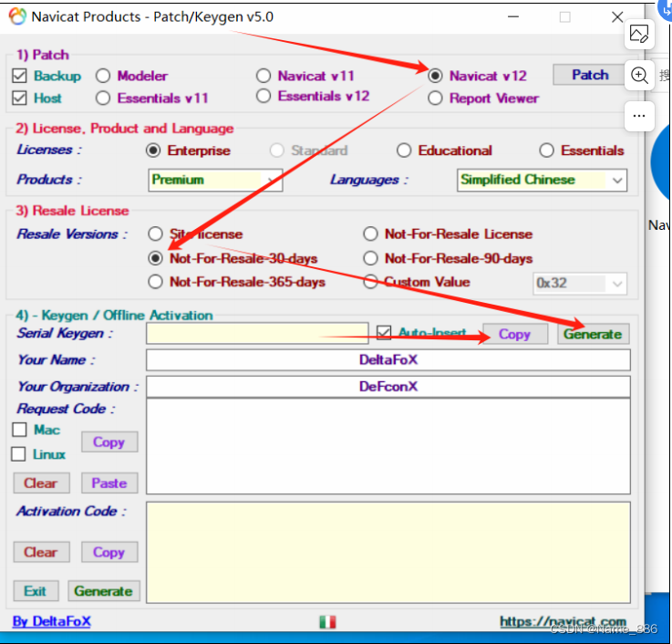Toggle the Host checkbox
This screenshot has width=672, height=644.
pyautogui.click(x=20, y=99)
